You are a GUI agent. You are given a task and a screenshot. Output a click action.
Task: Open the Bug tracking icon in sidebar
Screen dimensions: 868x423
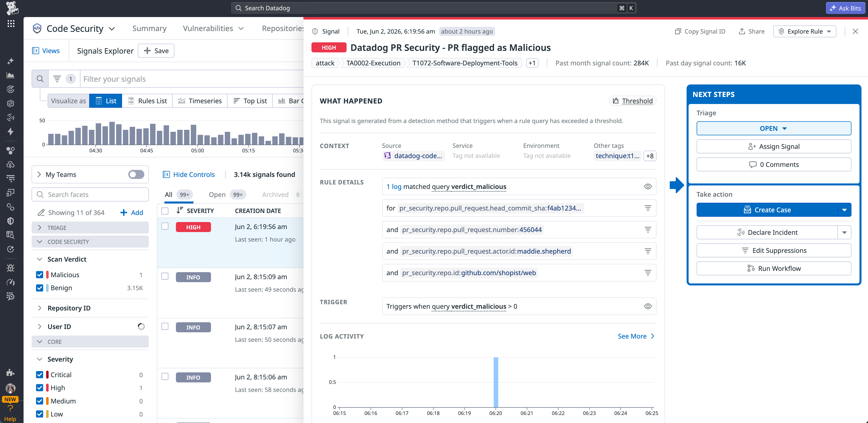pos(11,268)
